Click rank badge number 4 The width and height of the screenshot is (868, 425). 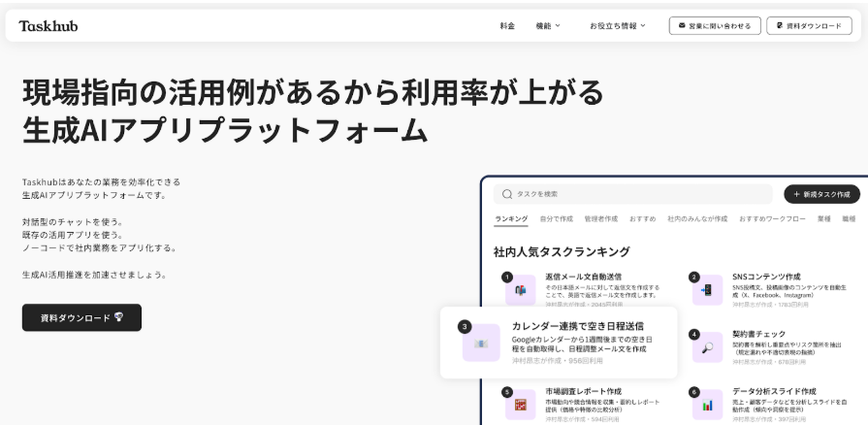click(694, 334)
